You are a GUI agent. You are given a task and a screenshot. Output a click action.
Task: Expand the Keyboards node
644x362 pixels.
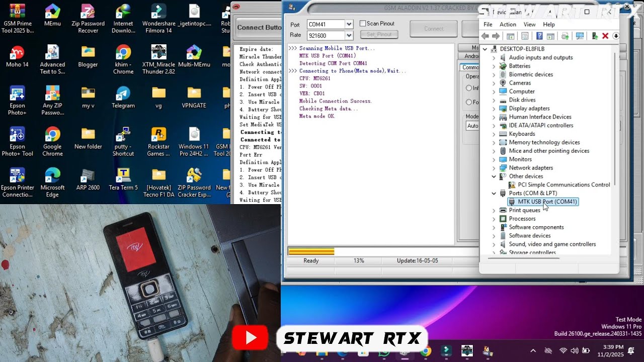[x=494, y=134]
